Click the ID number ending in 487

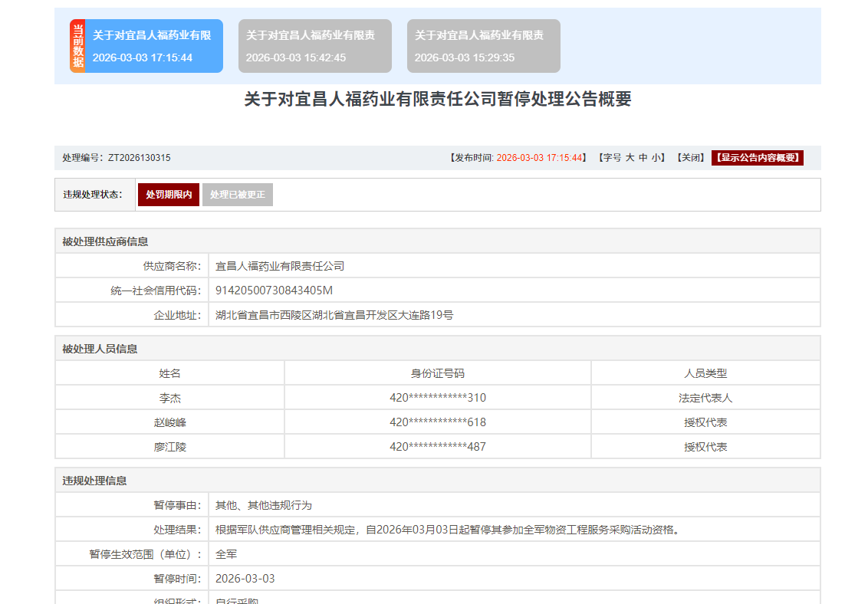click(437, 447)
